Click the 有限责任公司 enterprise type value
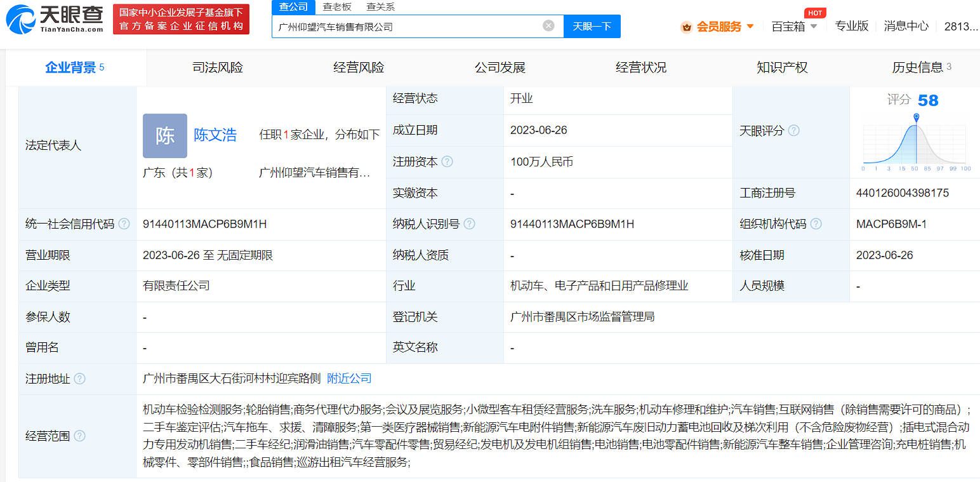The image size is (980, 482). (176, 286)
